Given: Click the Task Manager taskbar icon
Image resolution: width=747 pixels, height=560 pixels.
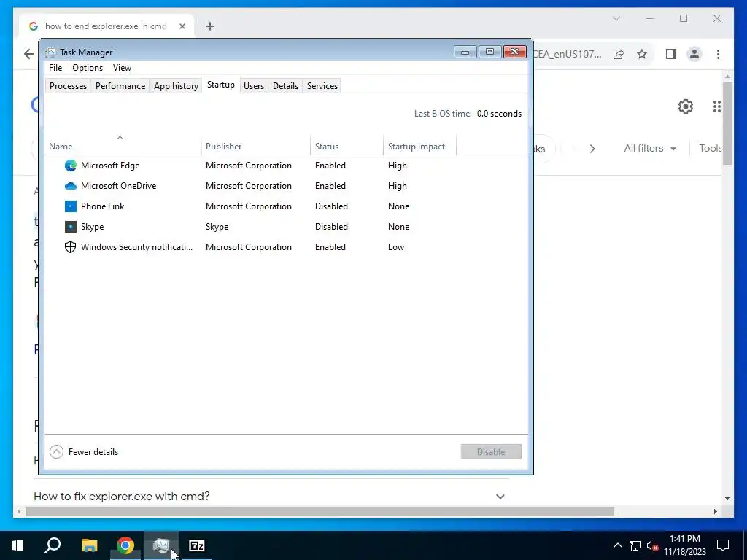Looking at the screenshot, I should tap(161, 545).
